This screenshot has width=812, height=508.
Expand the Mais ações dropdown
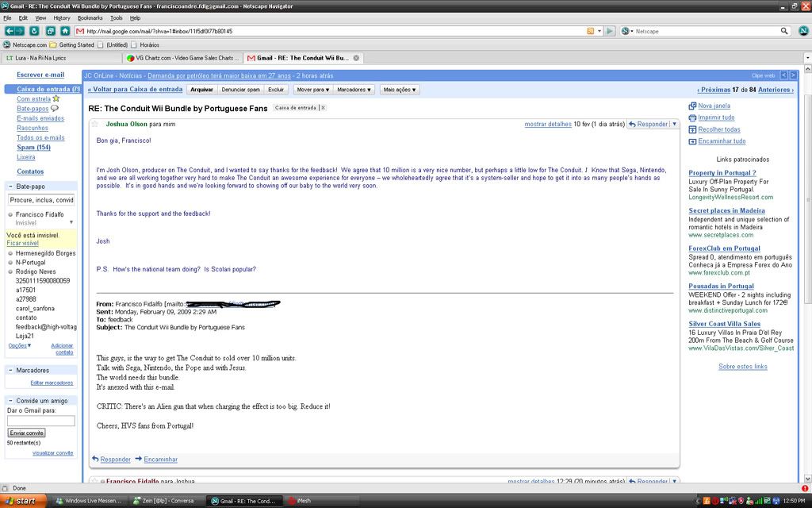pos(399,90)
